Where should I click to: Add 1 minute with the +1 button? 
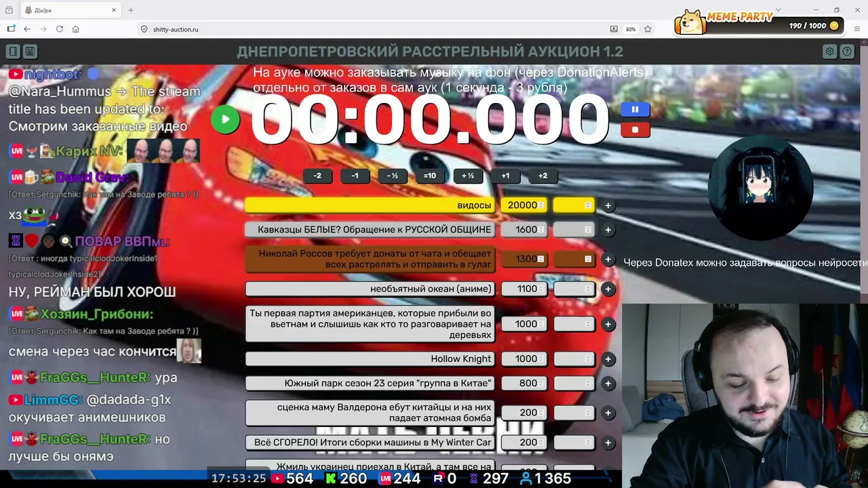[505, 176]
